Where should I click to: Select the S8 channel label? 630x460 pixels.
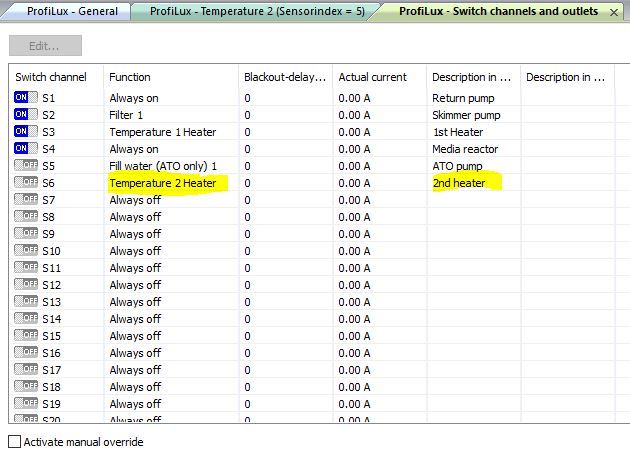click(49, 217)
